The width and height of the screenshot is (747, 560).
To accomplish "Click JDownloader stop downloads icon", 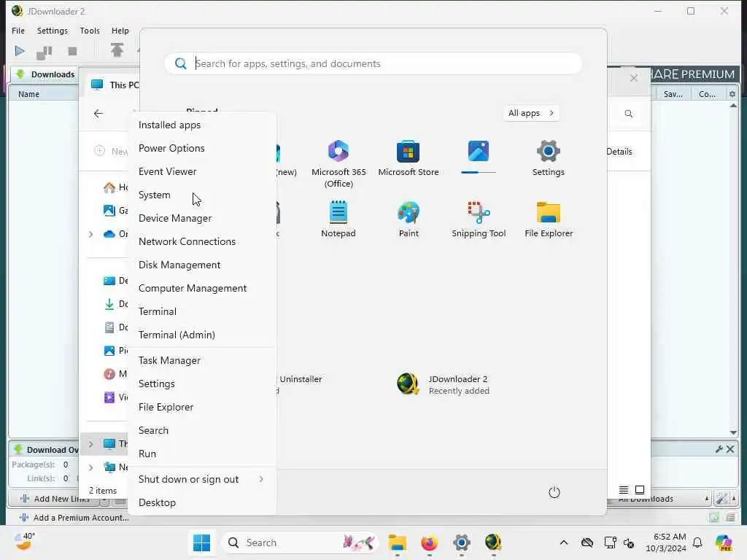I will 72,51.
